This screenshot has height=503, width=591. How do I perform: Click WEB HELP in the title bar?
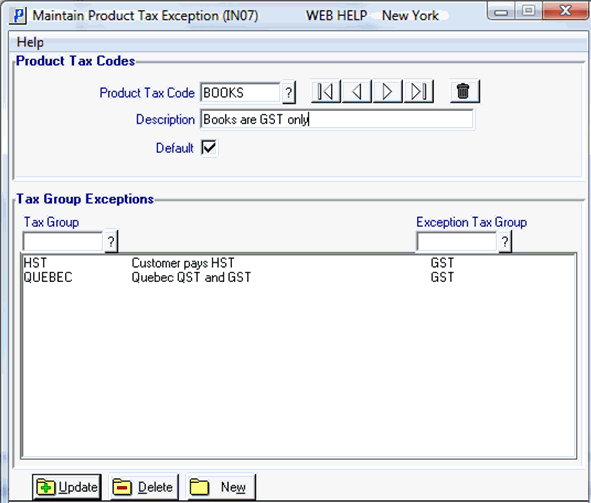[336, 16]
